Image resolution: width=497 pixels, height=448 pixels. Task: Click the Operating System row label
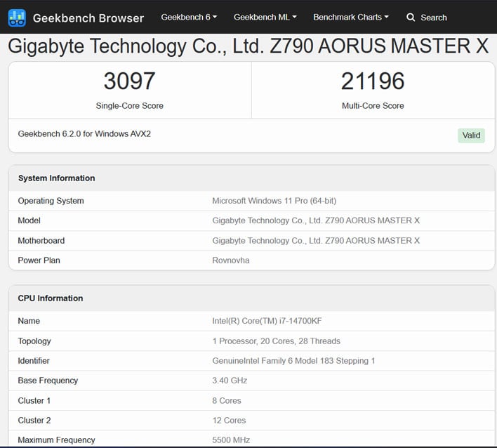click(51, 201)
